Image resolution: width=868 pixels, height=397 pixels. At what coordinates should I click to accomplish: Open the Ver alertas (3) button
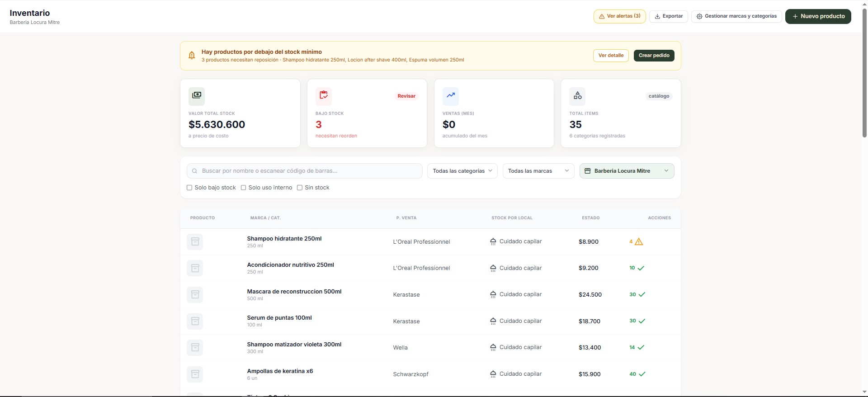pos(619,16)
